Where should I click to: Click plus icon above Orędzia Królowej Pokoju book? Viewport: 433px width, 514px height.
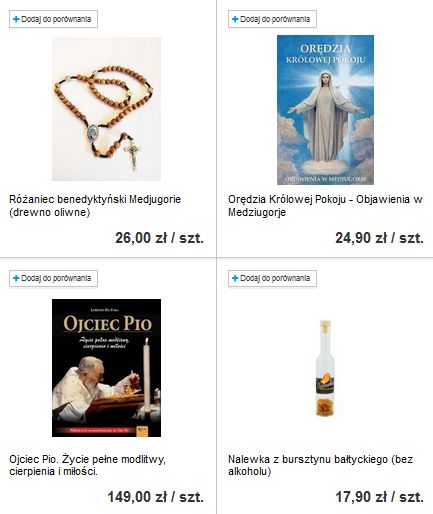235,19
